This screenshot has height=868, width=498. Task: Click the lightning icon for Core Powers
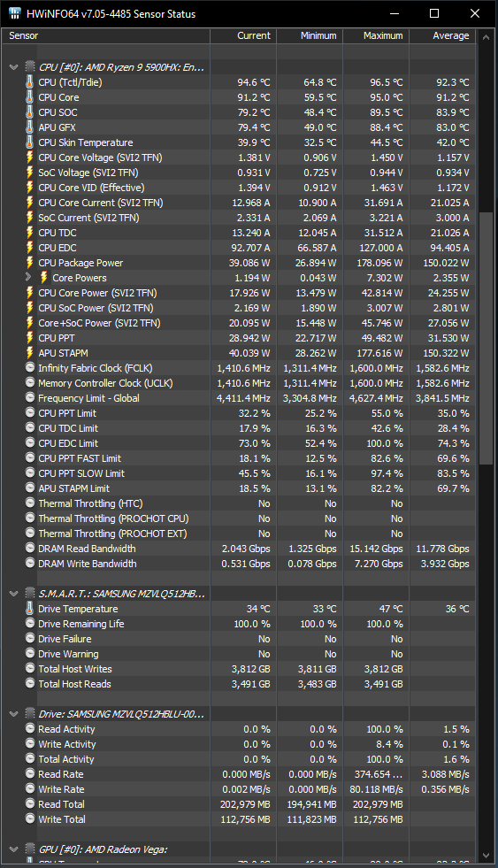43,277
